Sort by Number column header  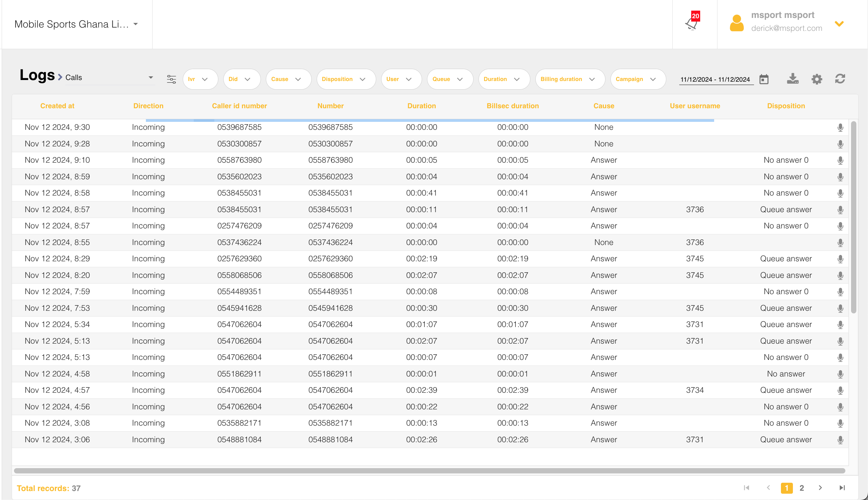tap(331, 106)
